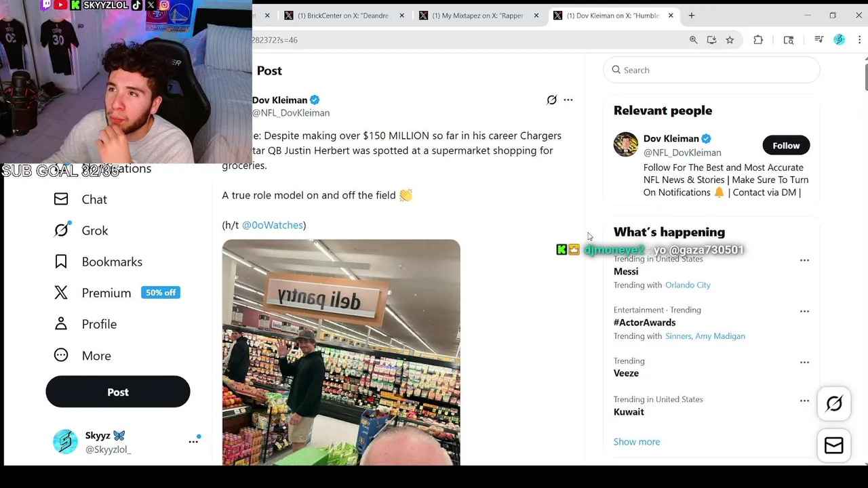This screenshot has height=488, width=868.
Task: Bookmark this page with the star icon
Action: [730, 40]
